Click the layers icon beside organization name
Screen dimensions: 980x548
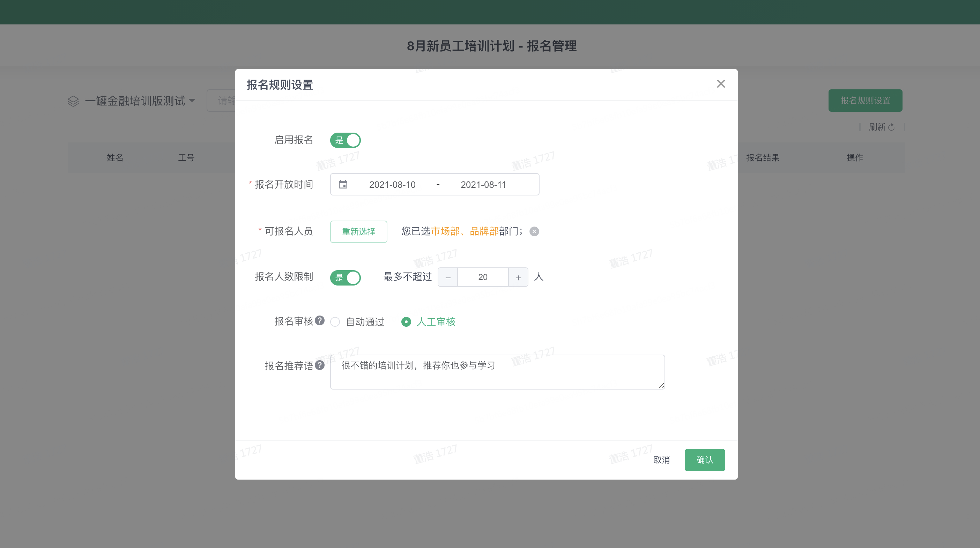click(x=73, y=101)
